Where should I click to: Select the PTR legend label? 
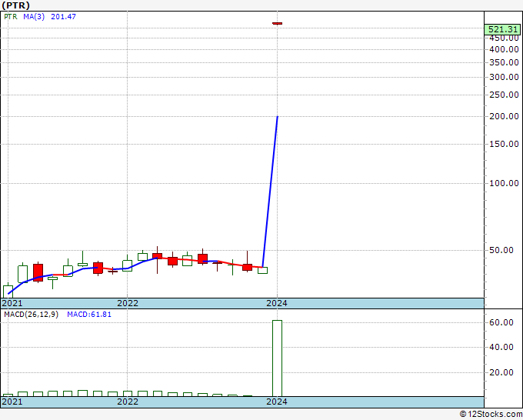tap(11, 16)
